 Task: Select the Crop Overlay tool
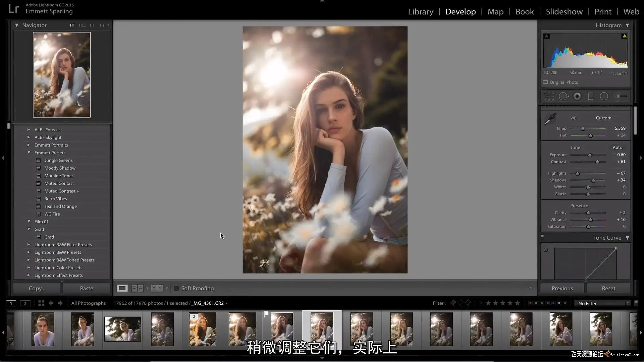[x=549, y=97]
